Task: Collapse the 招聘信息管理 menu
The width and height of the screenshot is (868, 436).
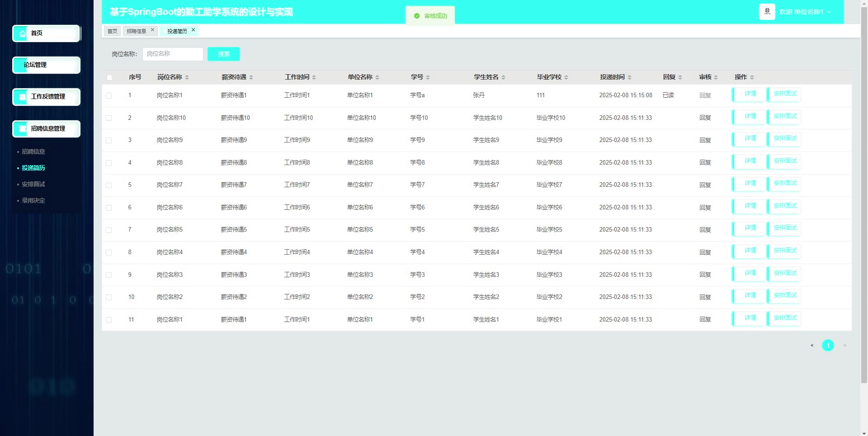Action: pos(47,129)
